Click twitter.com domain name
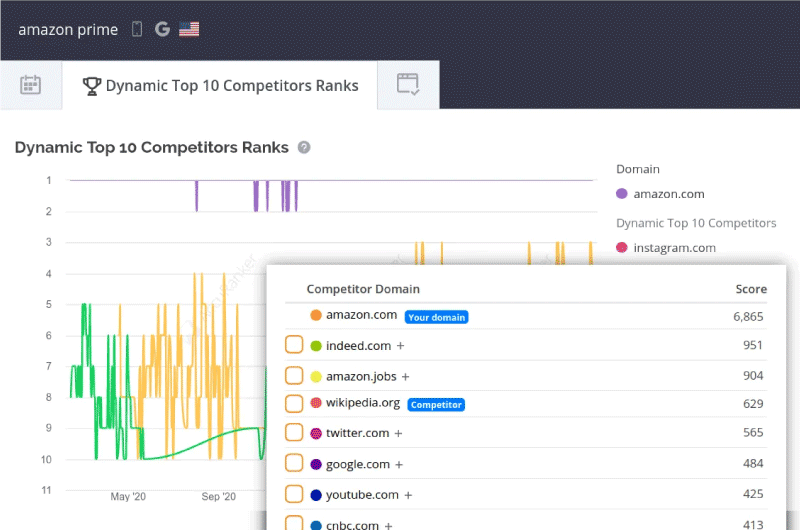Image resolution: width=800 pixels, height=530 pixels. [x=358, y=433]
